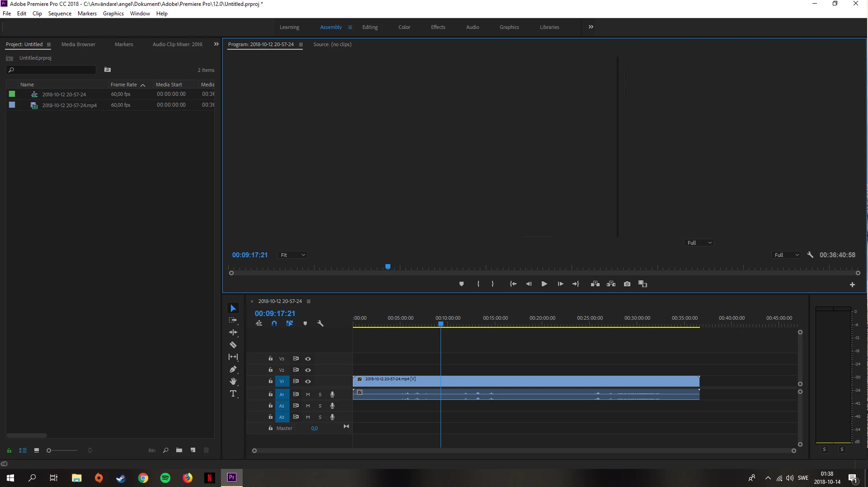Switch Project panel to List View
The width and height of the screenshot is (868, 487).
tap(23, 450)
